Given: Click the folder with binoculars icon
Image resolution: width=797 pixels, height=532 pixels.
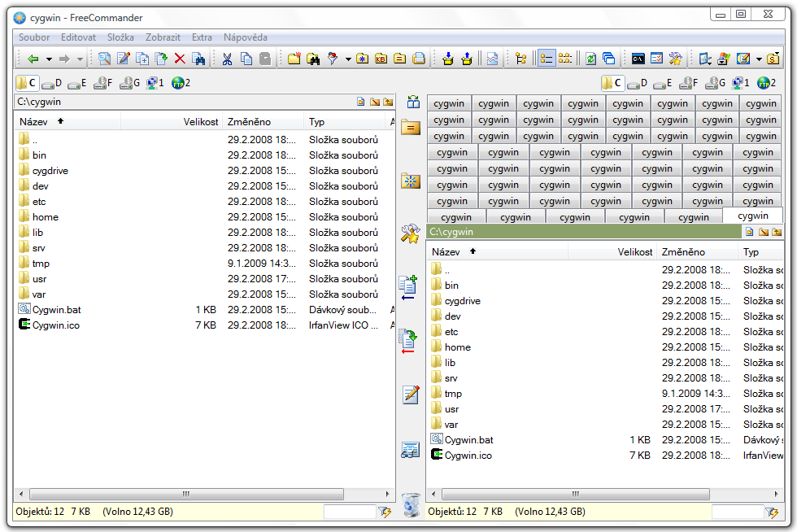Looking at the screenshot, I should 313,59.
